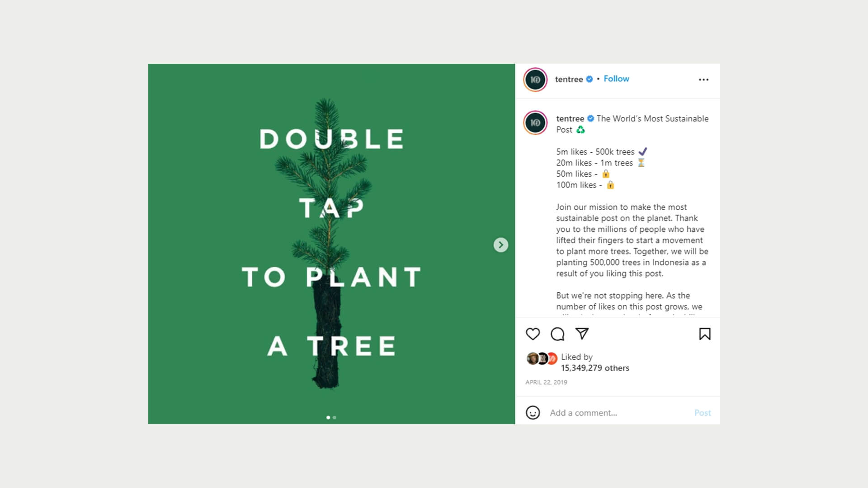Open tentree username in caption
Screen dimensions: 868x488
(x=570, y=118)
